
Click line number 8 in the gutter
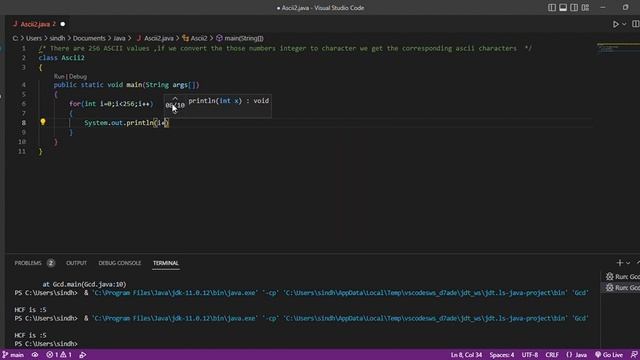coord(24,122)
